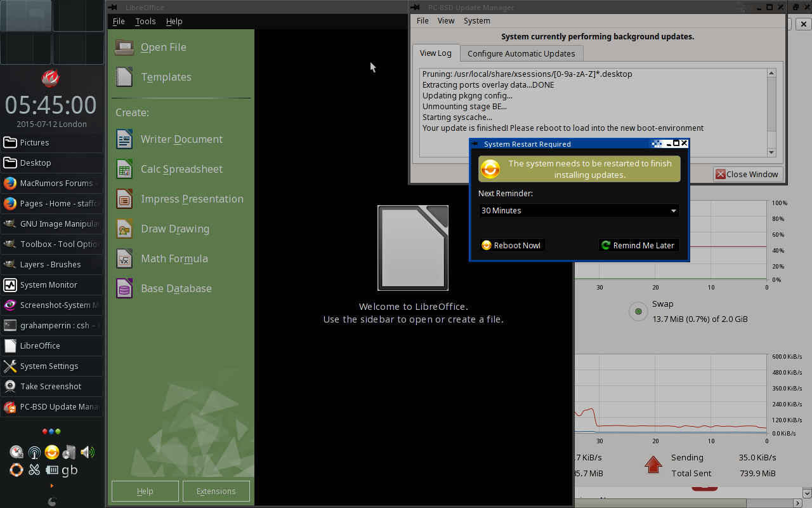Click the orange update tray icon

coord(52,452)
